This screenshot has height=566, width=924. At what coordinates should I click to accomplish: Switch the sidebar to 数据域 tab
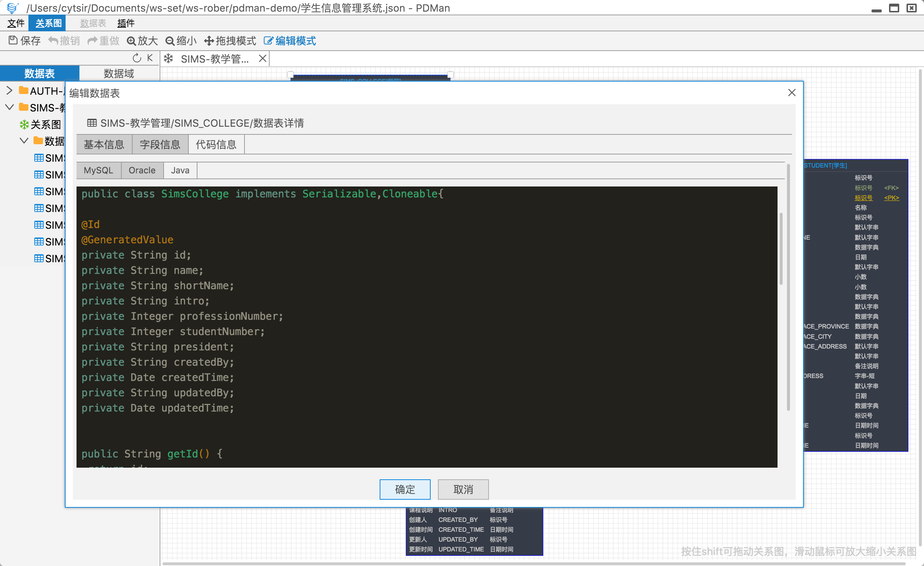click(x=119, y=74)
